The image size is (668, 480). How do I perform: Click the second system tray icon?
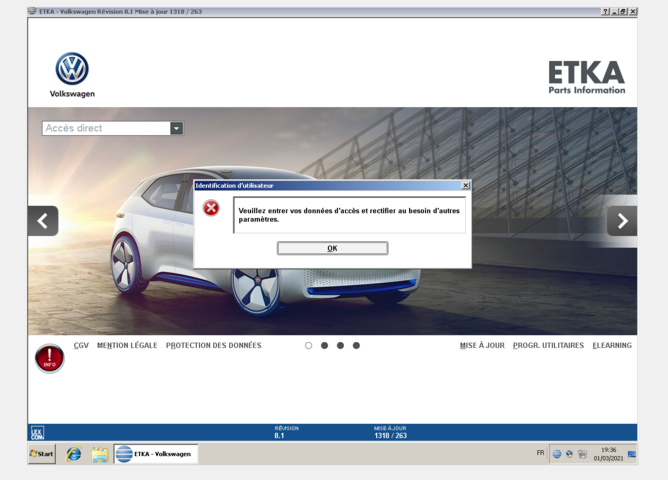point(569,454)
